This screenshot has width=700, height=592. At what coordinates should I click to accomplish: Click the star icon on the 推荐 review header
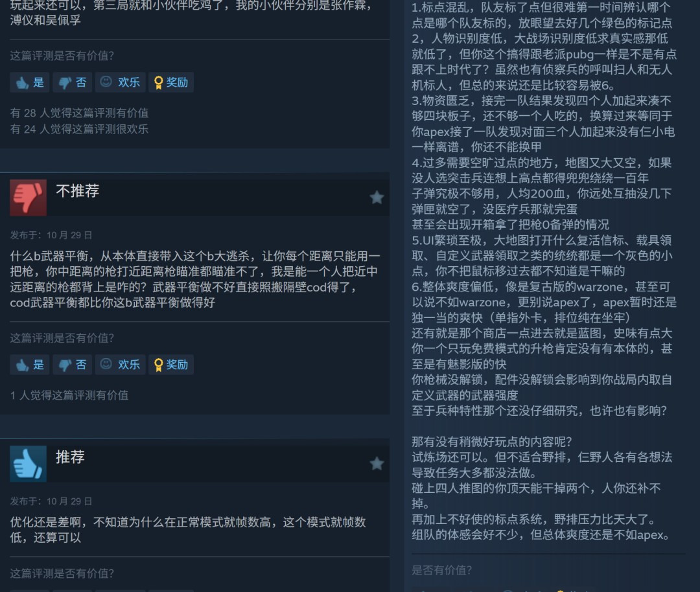tap(377, 464)
